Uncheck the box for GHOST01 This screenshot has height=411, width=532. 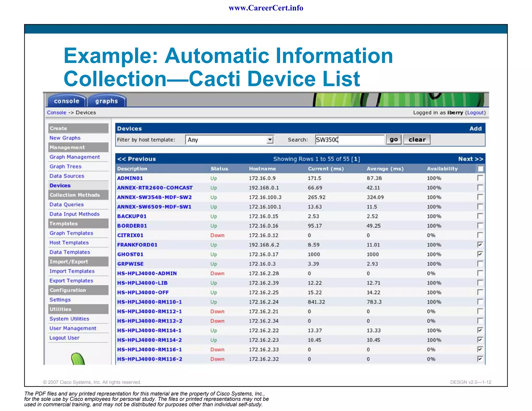pyautogui.click(x=480, y=254)
